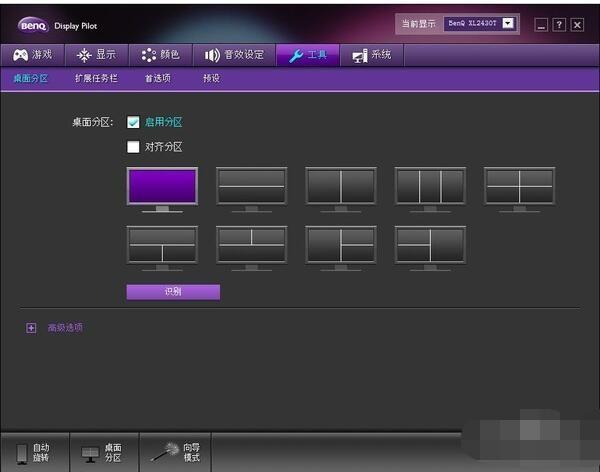Click the 桌面分区 bottom shortcut button
600x472 pixels.
tap(104, 452)
